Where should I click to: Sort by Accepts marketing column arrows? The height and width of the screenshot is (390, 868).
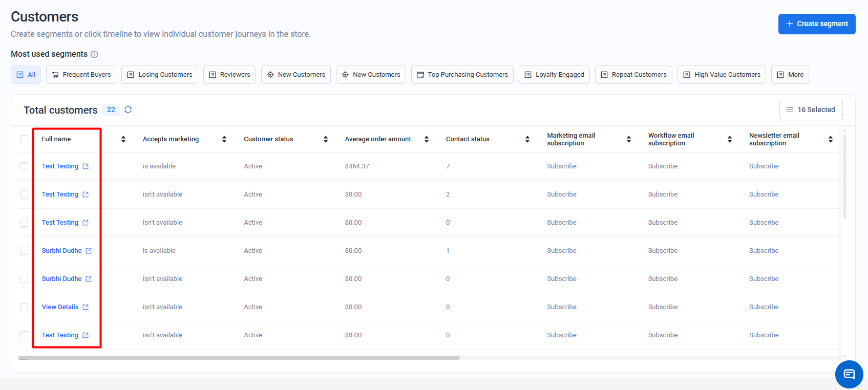point(224,139)
